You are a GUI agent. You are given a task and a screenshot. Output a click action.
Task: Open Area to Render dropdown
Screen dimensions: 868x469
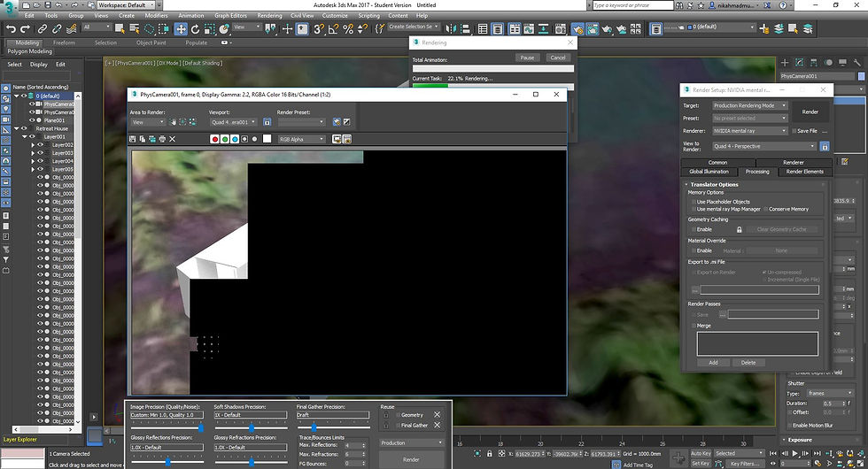148,122
